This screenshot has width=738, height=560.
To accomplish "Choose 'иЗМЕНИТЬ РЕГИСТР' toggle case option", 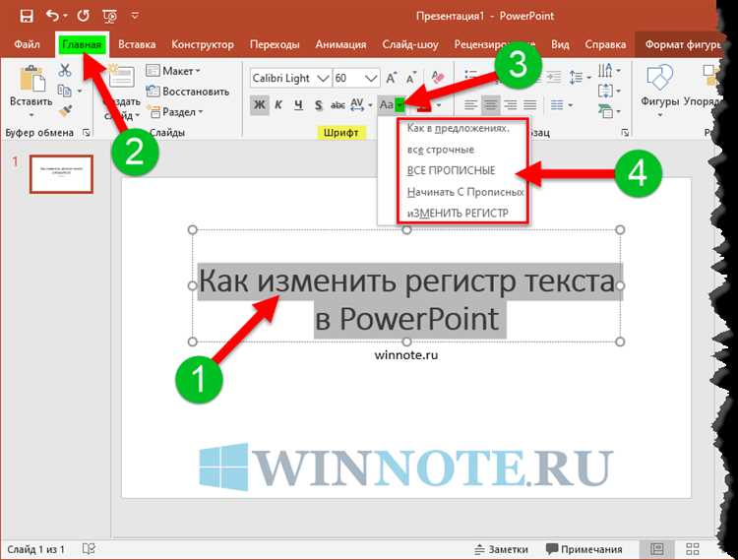I will 458,214.
